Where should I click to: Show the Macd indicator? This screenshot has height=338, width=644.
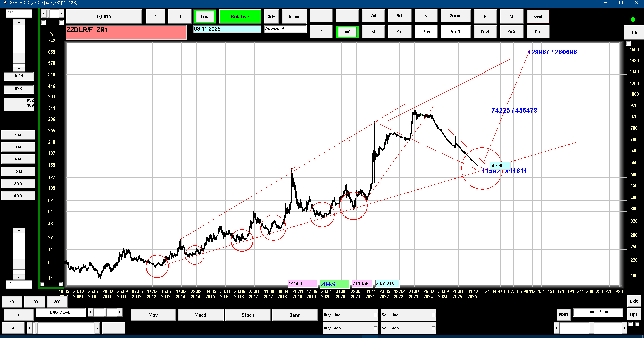point(200,315)
